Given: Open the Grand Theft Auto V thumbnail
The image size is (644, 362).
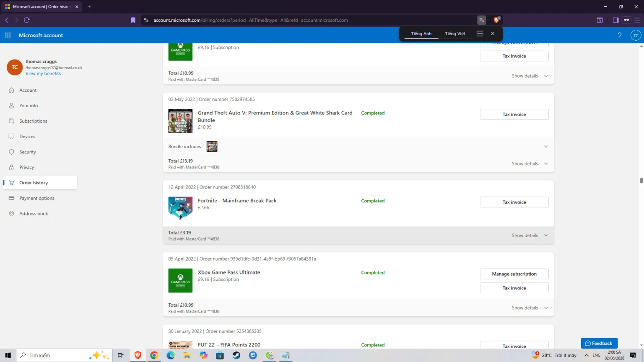Looking at the screenshot, I should point(180,121).
